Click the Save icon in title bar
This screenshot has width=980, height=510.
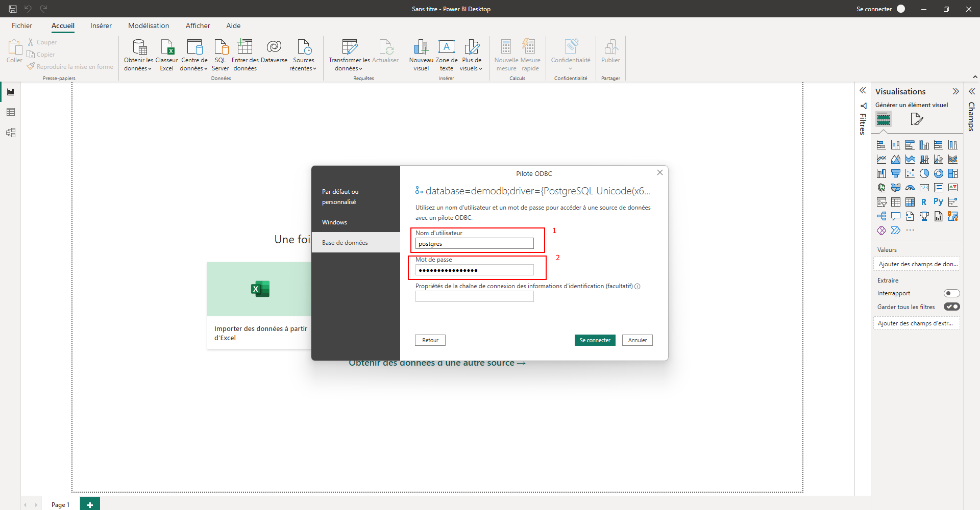point(13,9)
